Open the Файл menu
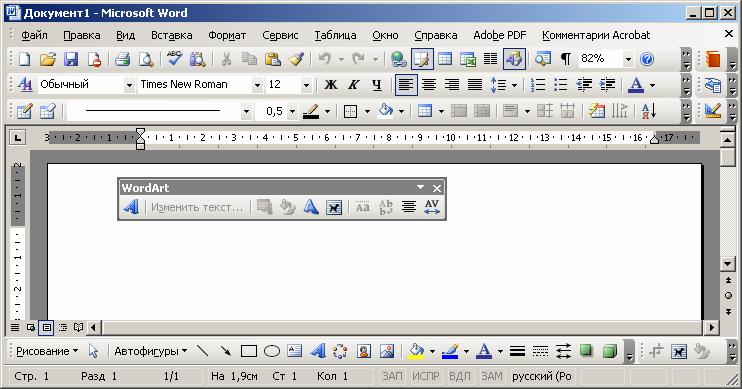Image resolution: width=742 pixels, height=389 pixels. point(34,35)
